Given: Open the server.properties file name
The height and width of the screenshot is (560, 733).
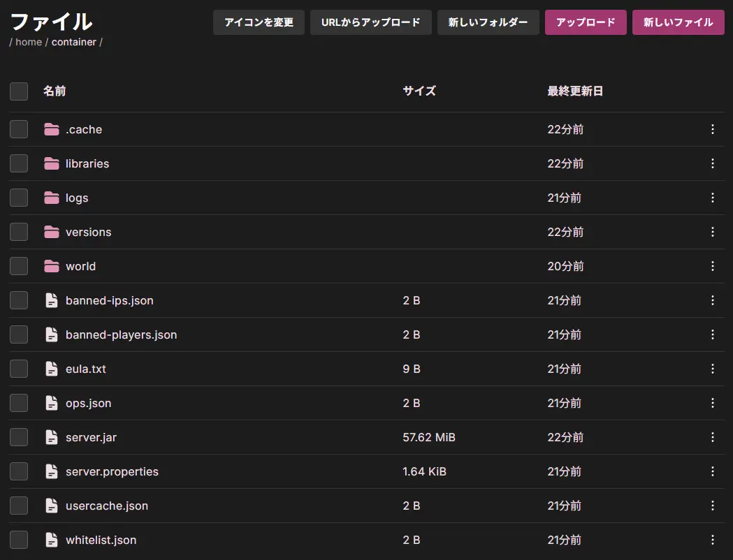Looking at the screenshot, I should click(112, 472).
